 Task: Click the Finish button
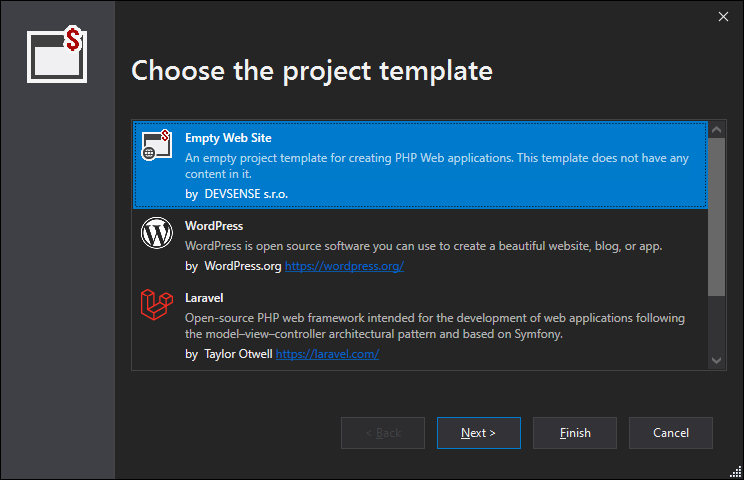[x=575, y=433]
